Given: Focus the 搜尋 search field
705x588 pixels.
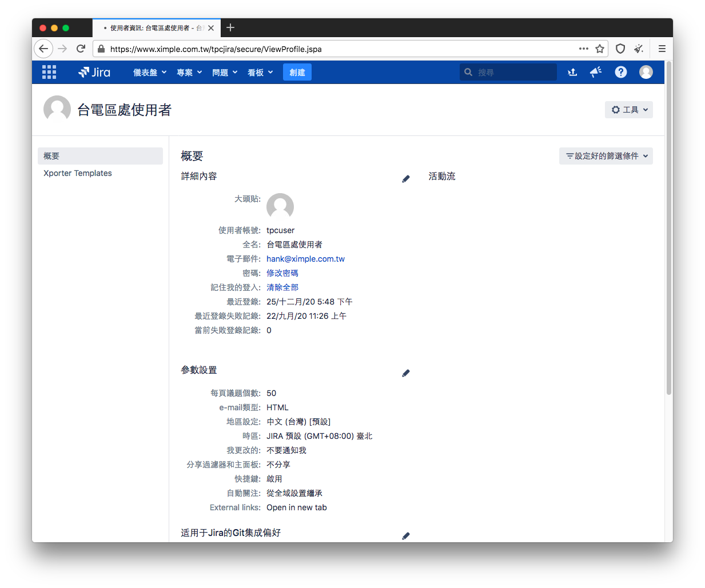Looking at the screenshot, I should coord(508,72).
